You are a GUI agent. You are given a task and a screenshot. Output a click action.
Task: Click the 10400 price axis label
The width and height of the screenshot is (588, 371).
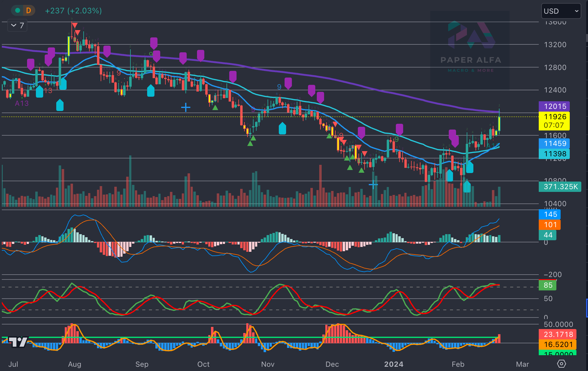point(555,204)
